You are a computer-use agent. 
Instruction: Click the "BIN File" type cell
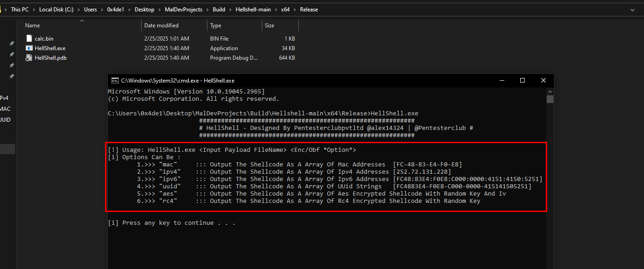click(x=219, y=39)
